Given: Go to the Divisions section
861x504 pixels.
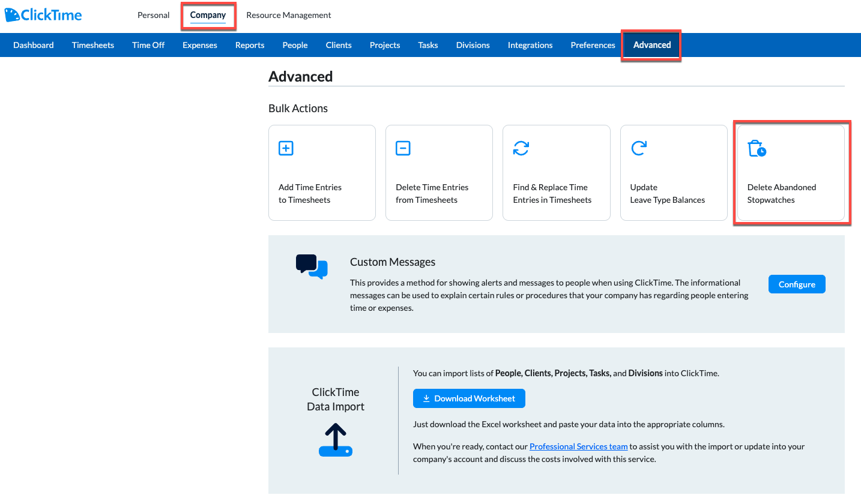Looking at the screenshot, I should [473, 45].
